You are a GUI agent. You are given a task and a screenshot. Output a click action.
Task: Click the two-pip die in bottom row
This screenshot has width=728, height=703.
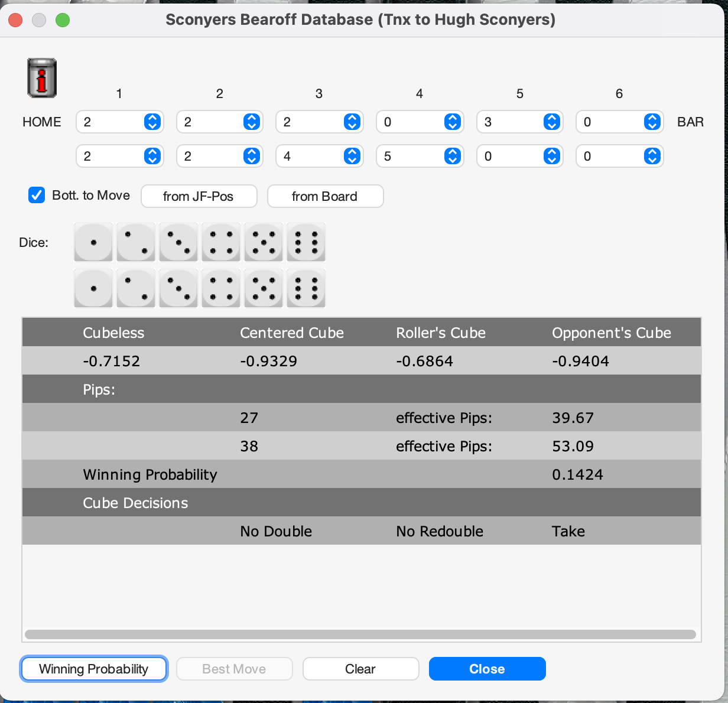136,289
